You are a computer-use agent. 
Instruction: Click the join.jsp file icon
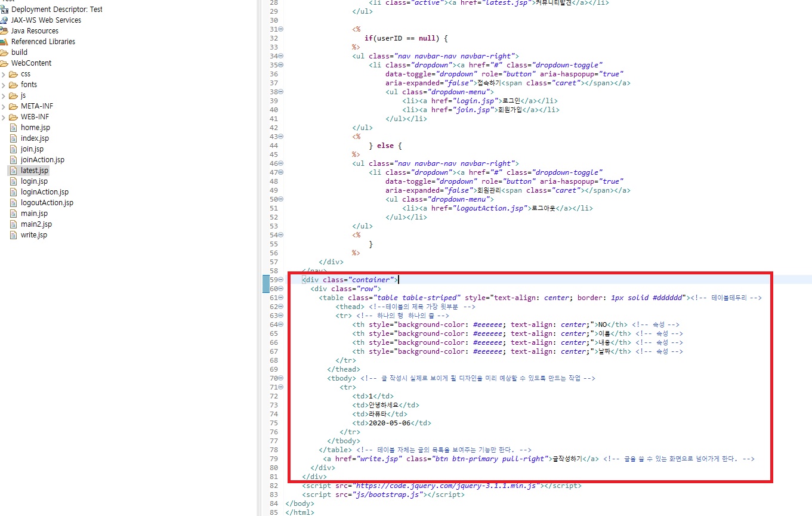click(14, 149)
